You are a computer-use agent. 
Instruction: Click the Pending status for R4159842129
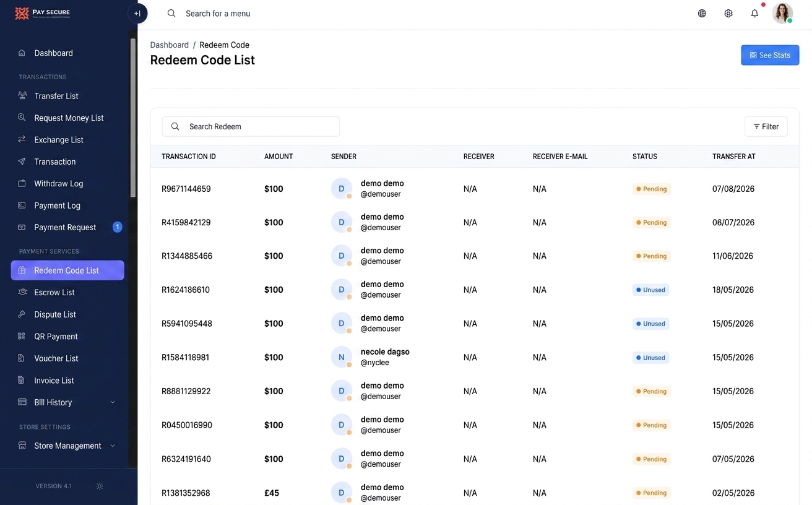(x=652, y=222)
